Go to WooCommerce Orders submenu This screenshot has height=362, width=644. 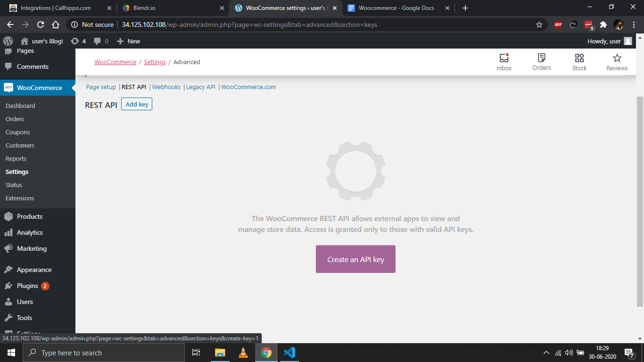tap(15, 119)
